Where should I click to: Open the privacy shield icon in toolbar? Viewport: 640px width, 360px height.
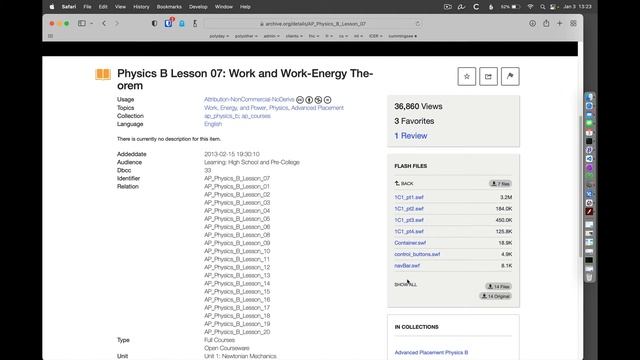[154, 24]
